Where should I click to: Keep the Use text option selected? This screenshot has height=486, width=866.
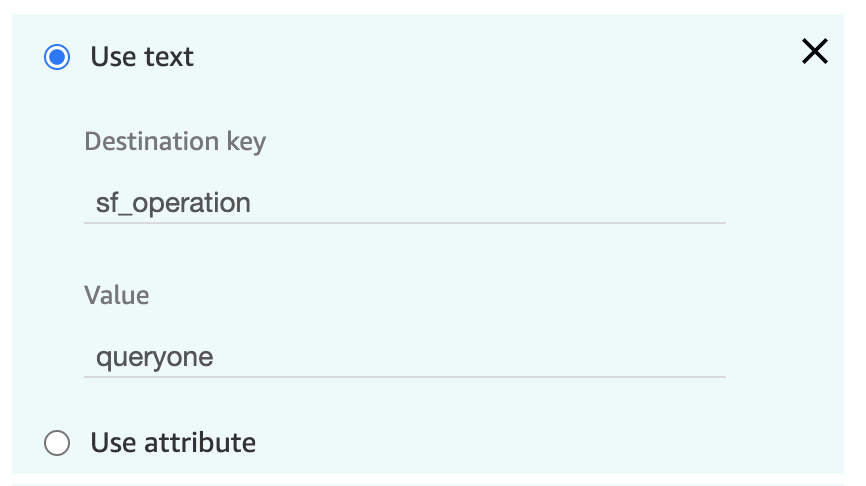click(57, 57)
